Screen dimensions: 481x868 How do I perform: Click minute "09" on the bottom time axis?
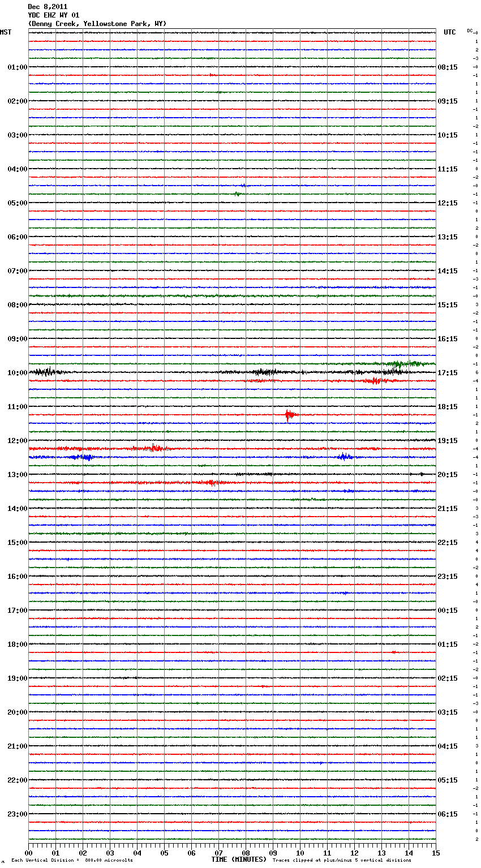click(273, 853)
